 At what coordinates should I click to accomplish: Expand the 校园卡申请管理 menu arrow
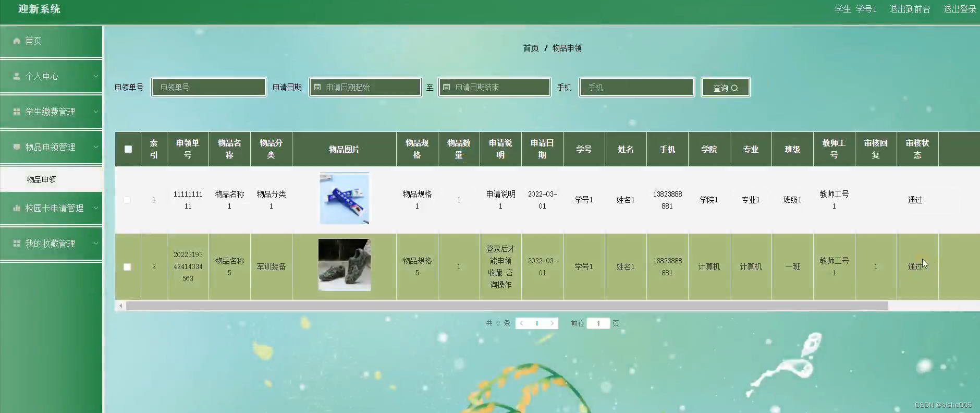pyautogui.click(x=95, y=208)
